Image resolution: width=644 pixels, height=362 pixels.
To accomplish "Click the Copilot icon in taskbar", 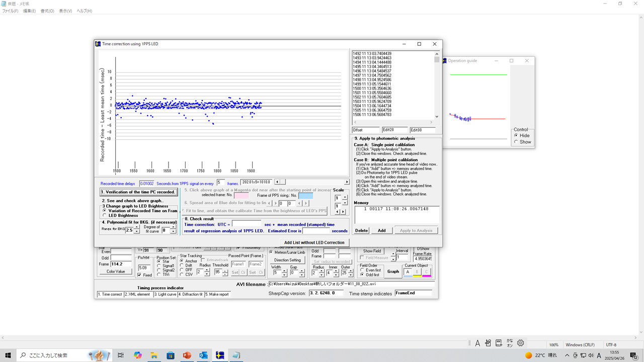I will click(x=137, y=355).
